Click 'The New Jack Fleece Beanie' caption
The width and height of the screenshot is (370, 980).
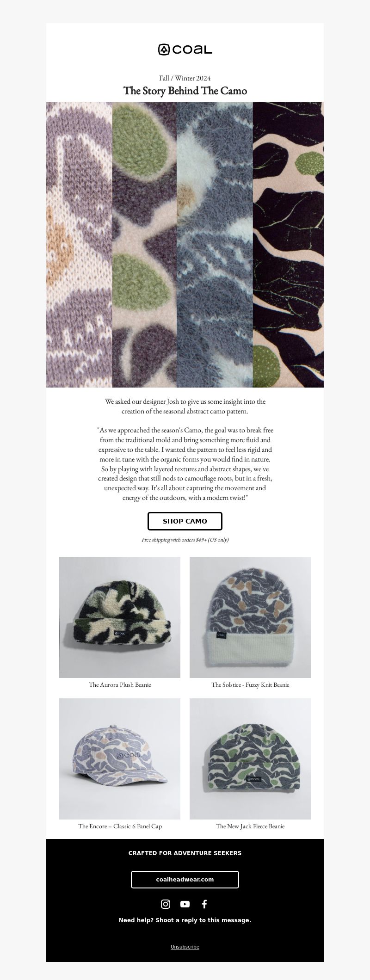(x=250, y=826)
